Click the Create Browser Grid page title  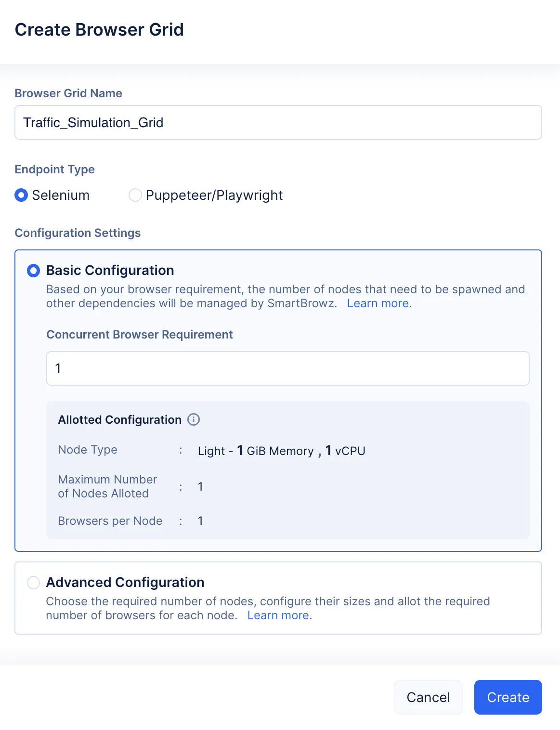tap(99, 29)
